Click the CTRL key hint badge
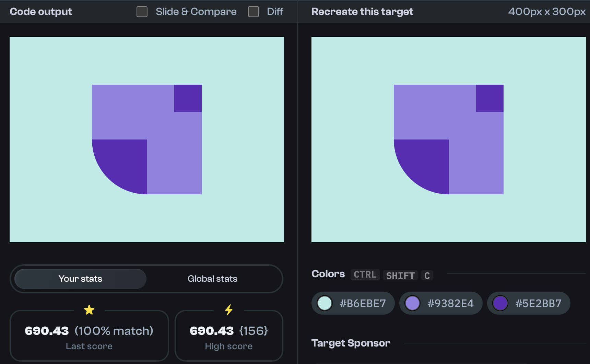The height and width of the screenshot is (364, 590). (x=365, y=275)
